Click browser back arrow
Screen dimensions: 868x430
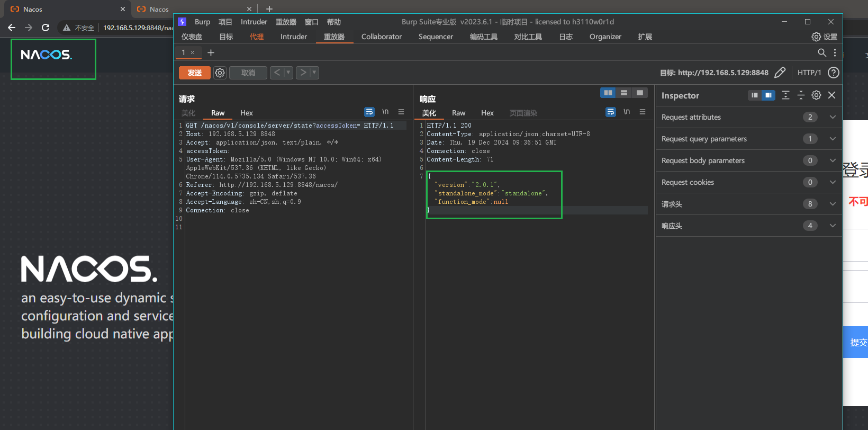click(12, 28)
